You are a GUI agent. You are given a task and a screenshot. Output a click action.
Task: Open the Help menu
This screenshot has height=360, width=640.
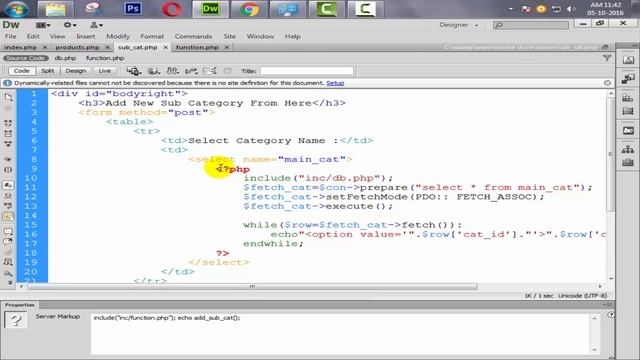point(292,36)
